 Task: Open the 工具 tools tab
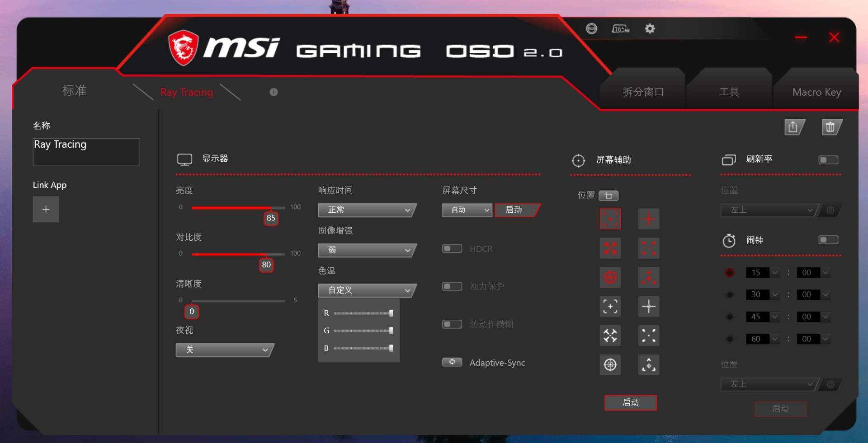pyautogui.click(x=729, y=92)
